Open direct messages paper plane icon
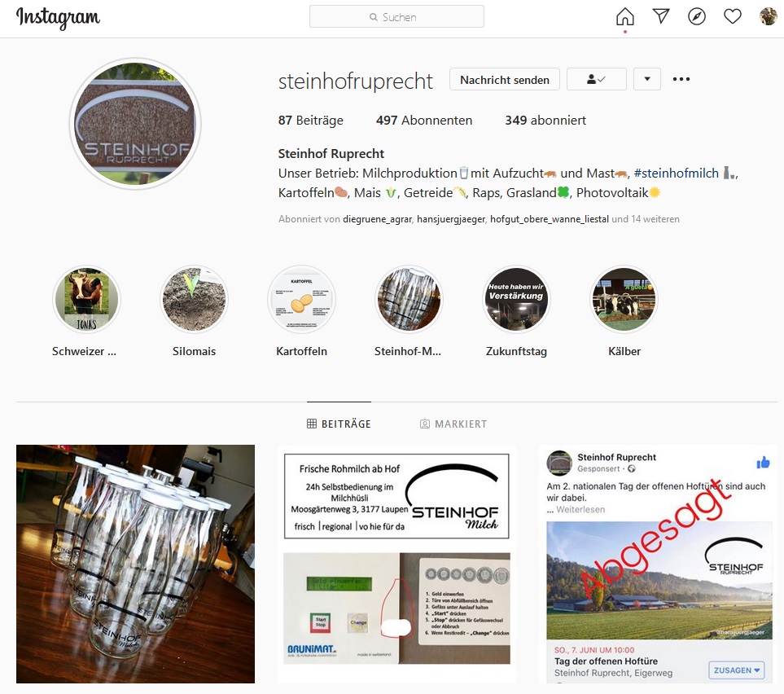784x694 pixels. pos(661,16)
